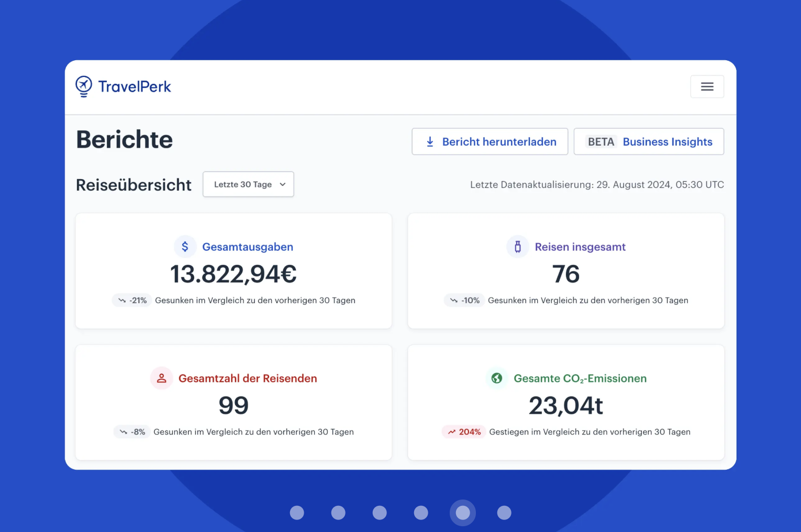The width and height of the screenshot is (801, 532).
Task: Click the -8% percentage text
Action: 138,432
